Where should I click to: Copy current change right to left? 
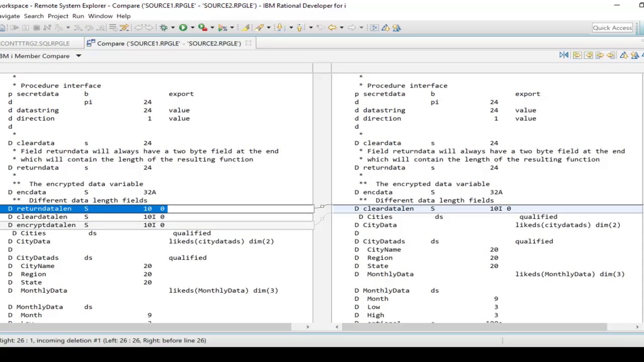611,55
